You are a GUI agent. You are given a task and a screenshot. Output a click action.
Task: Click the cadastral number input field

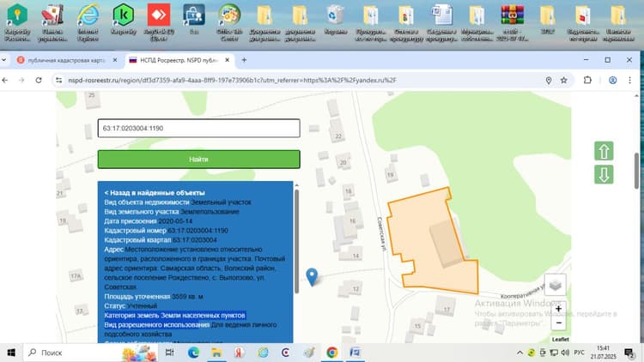click(x=199, y=128)
